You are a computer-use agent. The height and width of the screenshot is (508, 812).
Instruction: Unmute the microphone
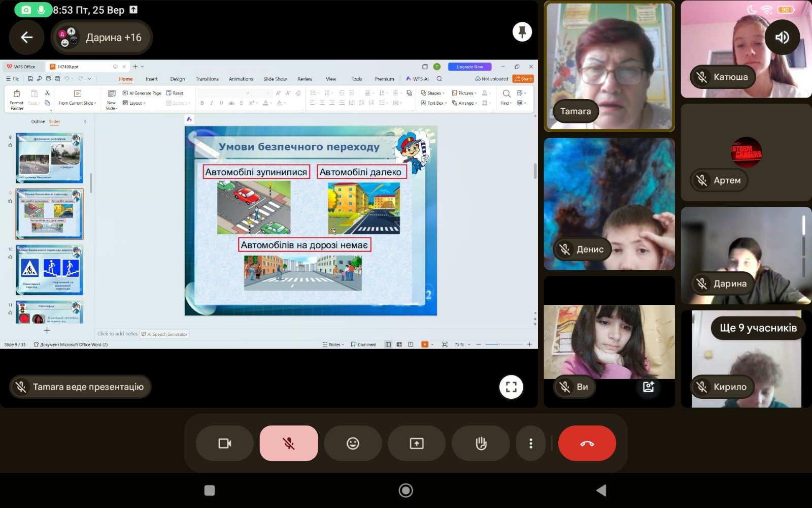tap(289, 443)
